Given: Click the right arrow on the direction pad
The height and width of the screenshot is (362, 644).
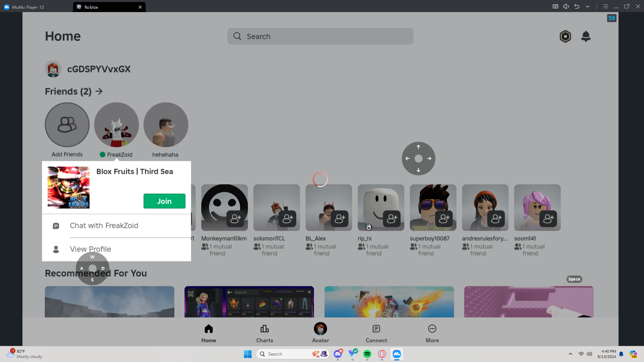Looking at the screenshot, I should pyautogui.click(x=429, y=159).
